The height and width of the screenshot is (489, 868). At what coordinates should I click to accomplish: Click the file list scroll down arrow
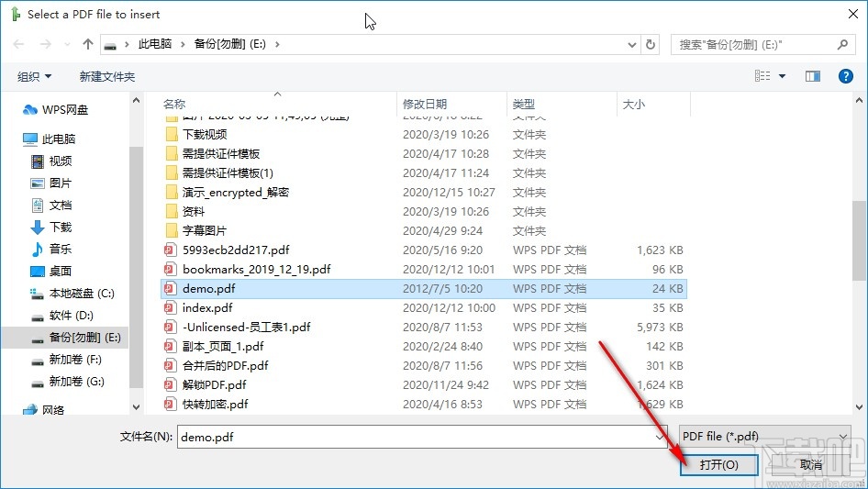coord(859,407)
